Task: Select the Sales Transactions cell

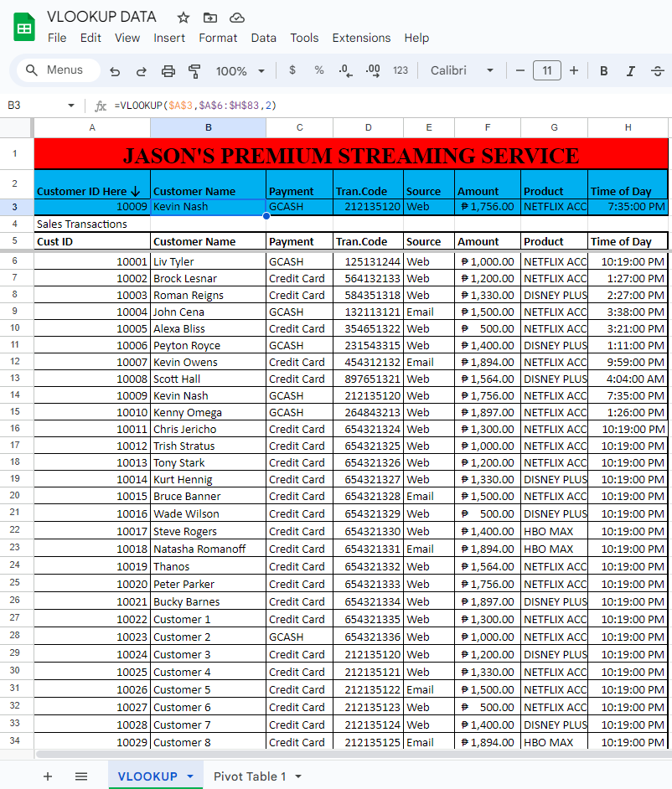Action: tap(92, 224)
